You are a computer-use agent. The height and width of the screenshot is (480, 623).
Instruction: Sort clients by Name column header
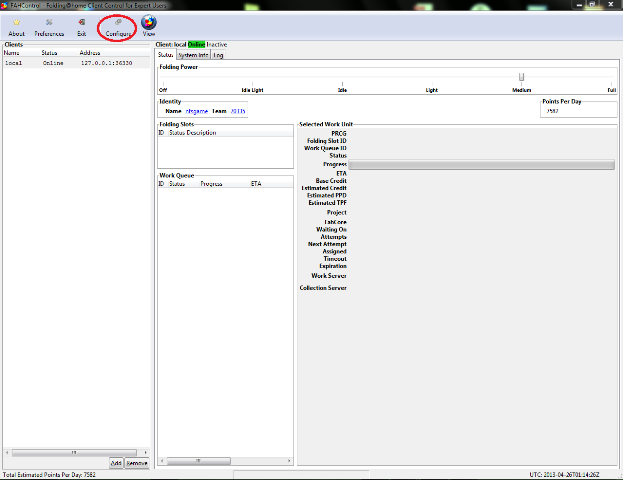pyautogui.click(x=12, y=52)
